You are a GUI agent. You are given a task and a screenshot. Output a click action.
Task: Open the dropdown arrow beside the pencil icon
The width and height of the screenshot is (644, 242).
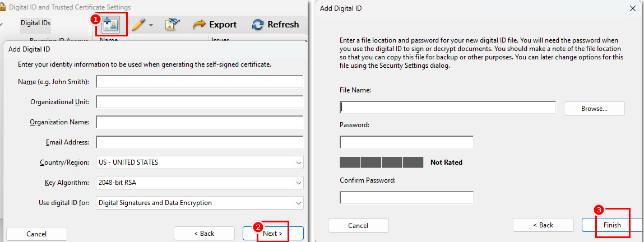[151, 25]
